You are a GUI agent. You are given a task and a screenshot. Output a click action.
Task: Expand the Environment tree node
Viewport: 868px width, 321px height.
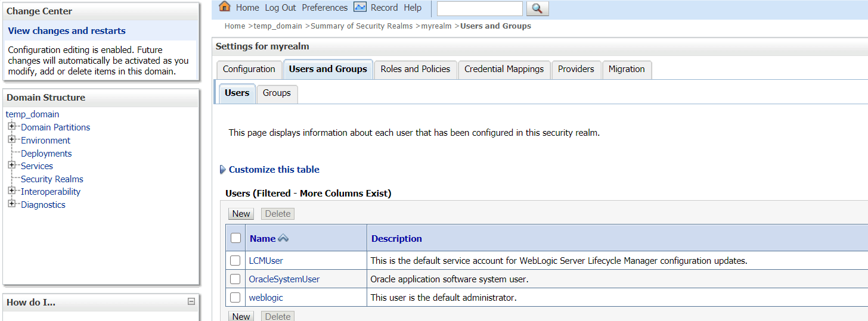click(x=11, y=140)
